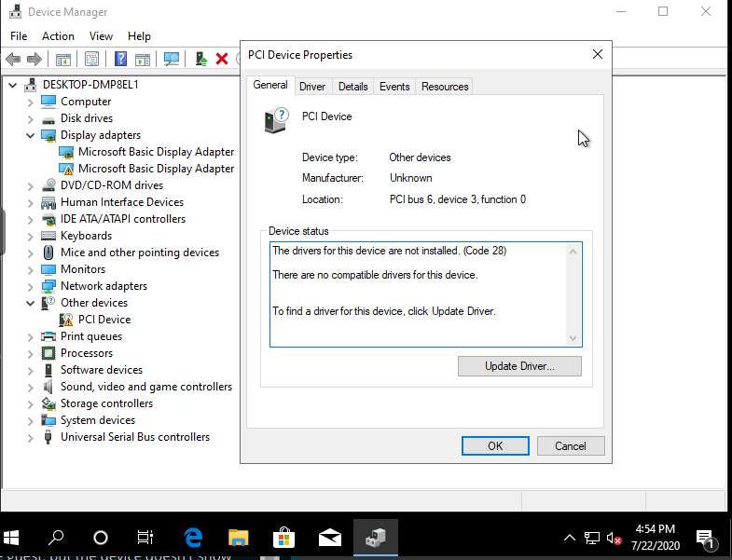Click Cancel in PCI Device Properties
The width and height of the screenshot is (732, 560).
(x=570, y=446)
